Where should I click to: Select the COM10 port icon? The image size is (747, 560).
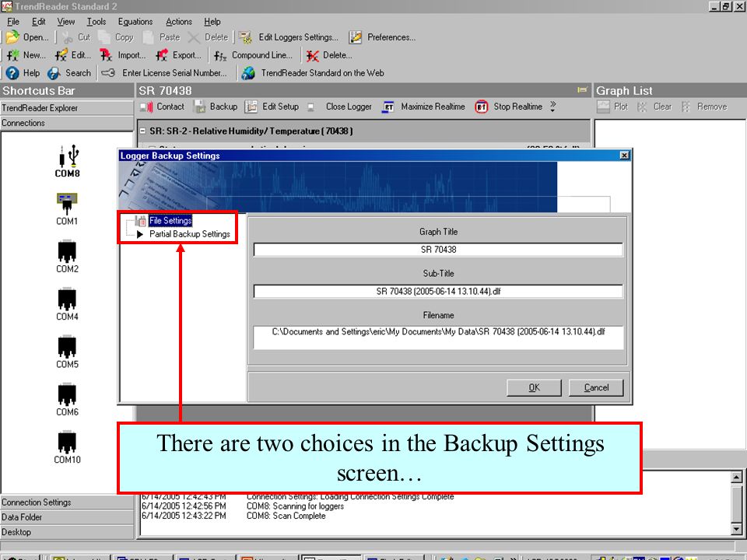(67, 447)
